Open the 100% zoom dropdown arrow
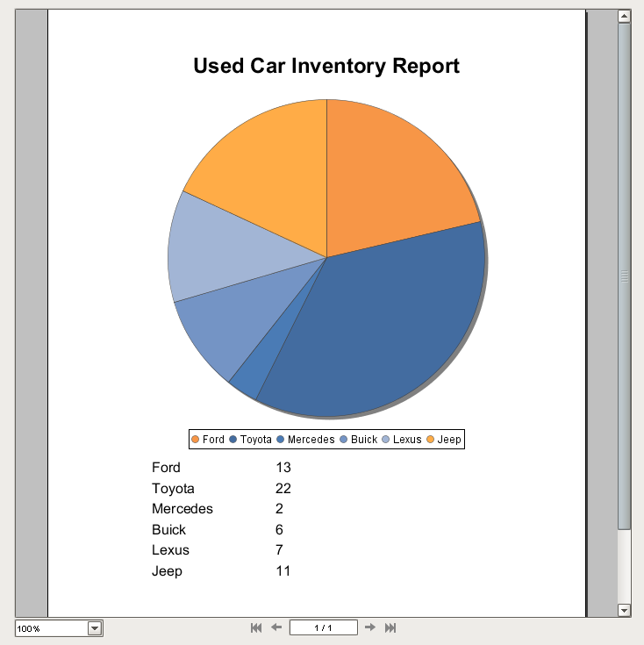 coord(95,628)
